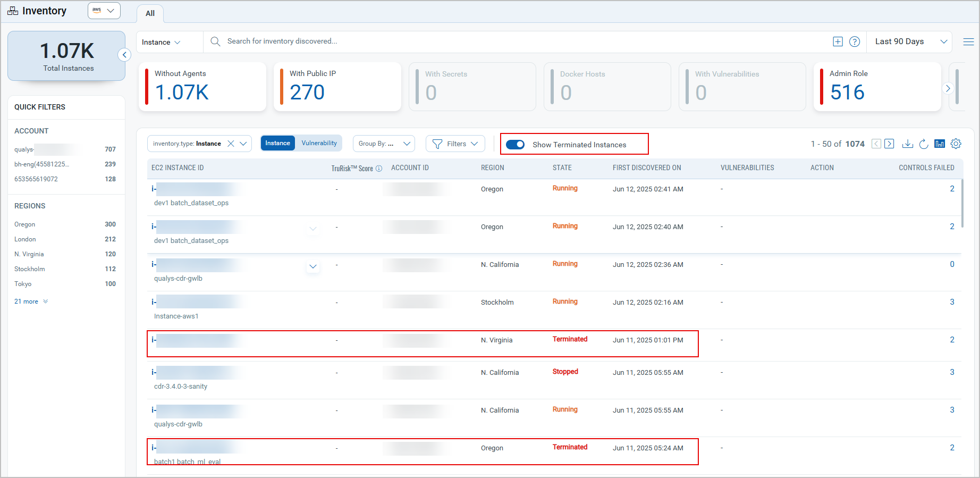Image resolution: width=980 pixels, height=478 pixels.
Task: Click the chart view icon
Action: pos(940,144)
